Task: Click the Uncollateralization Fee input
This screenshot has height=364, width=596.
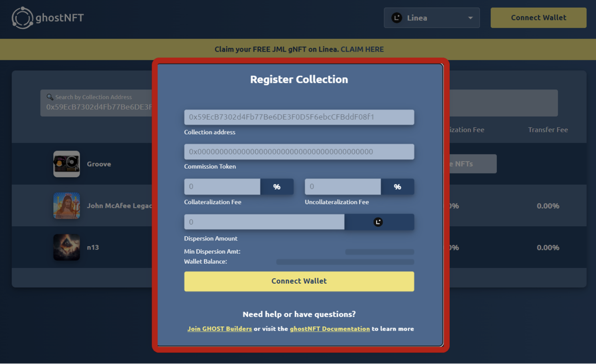Action: pyautogui.click(x=343, y=187)
